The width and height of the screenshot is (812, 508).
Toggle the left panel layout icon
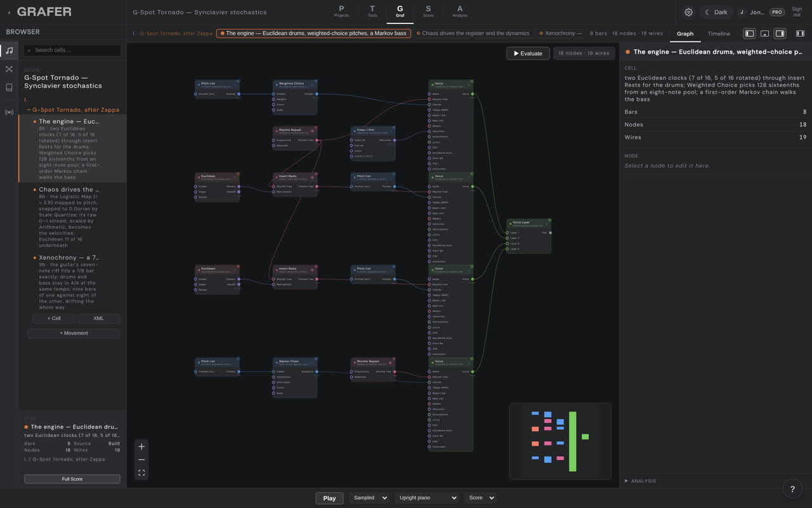749,34
